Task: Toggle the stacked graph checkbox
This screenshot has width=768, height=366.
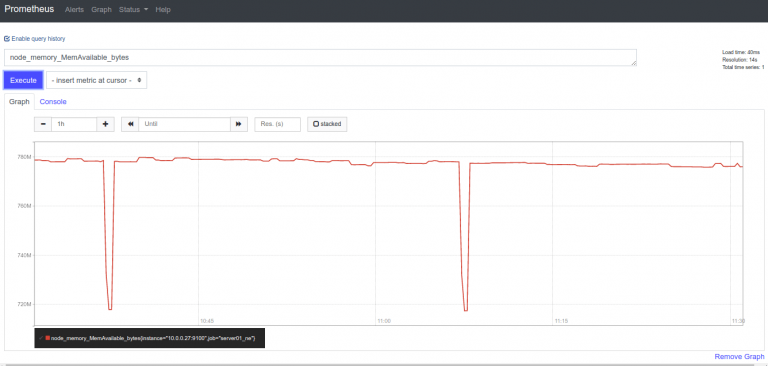Action: pos(316,124)
